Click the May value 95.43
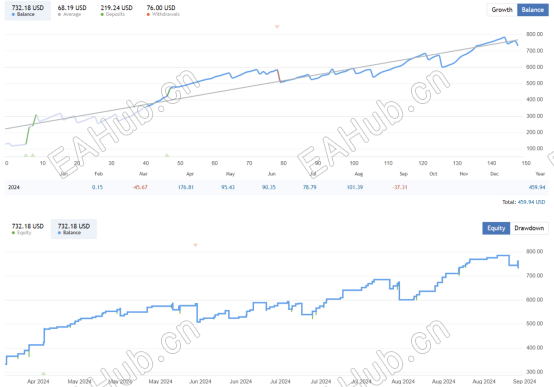 (x=228, y=187)
